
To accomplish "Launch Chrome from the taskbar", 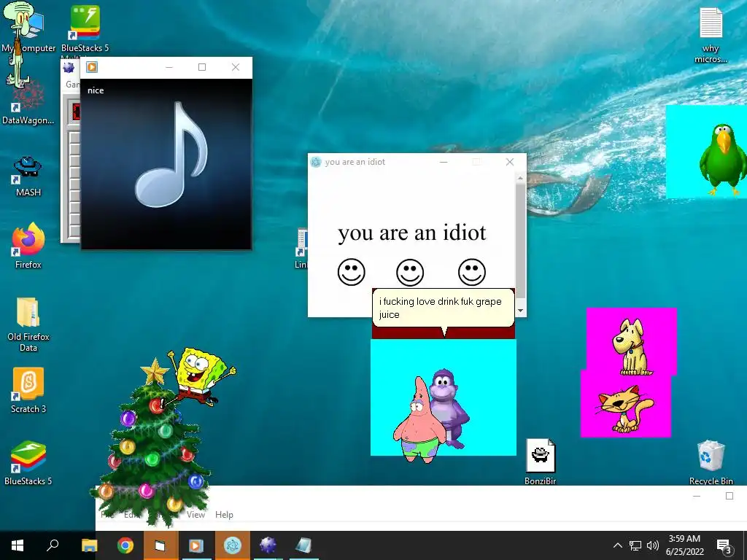I will coord(125,545).
